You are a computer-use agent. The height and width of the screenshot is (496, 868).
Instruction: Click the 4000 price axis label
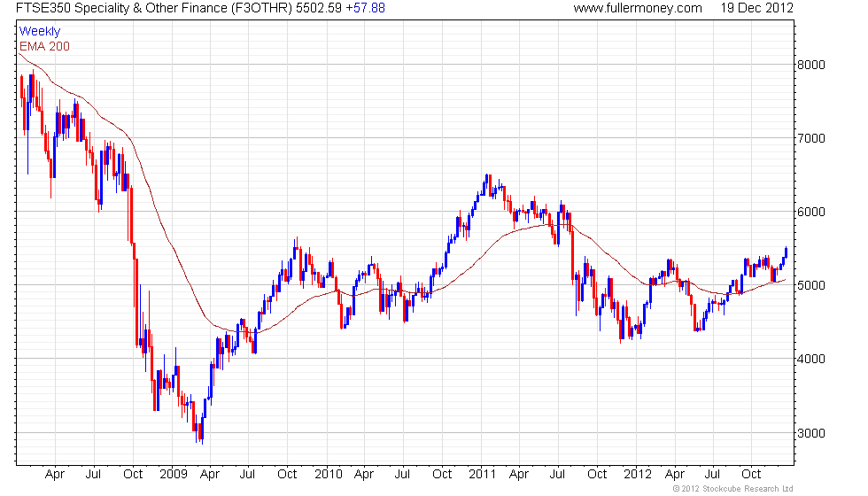[811, 360]
